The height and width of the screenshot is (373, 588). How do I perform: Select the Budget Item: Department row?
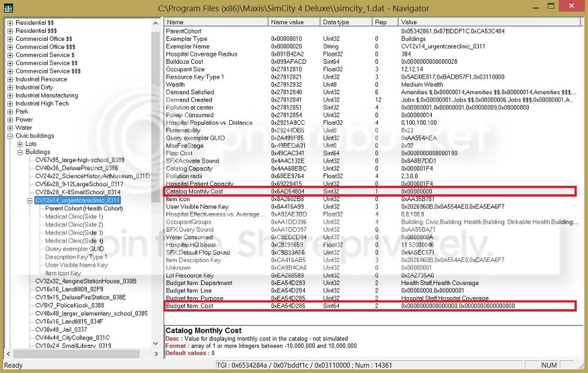click(372, 283)
